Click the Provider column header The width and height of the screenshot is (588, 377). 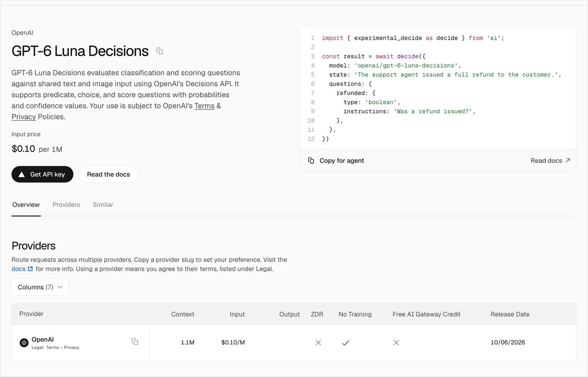[x=31, y=314]
